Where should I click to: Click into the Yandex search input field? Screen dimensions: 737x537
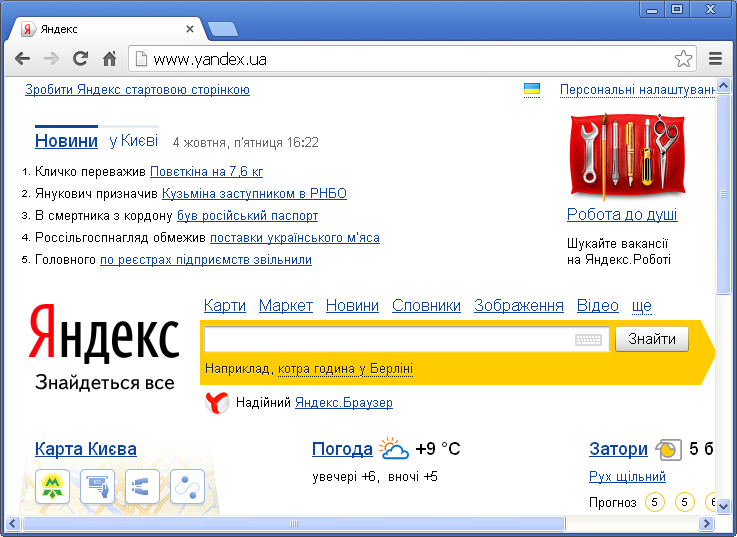pyautogui.click(x=407, y=340)
